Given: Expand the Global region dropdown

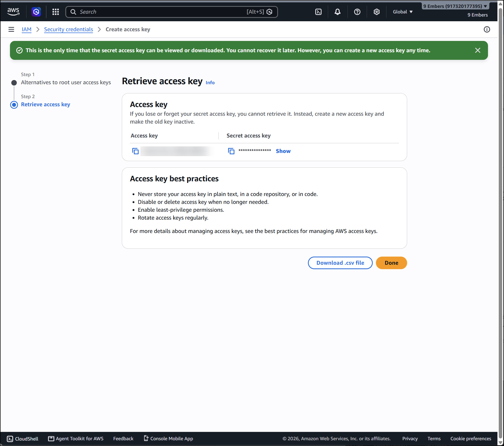Looking at the screenshot, I should point(403,12).
